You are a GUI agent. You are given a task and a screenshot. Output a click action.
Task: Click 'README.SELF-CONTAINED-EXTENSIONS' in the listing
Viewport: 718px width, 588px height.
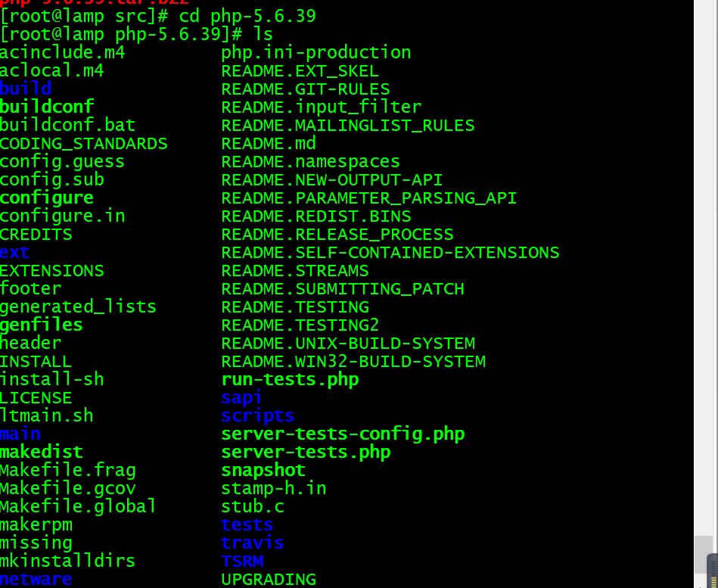coord(390,252)
